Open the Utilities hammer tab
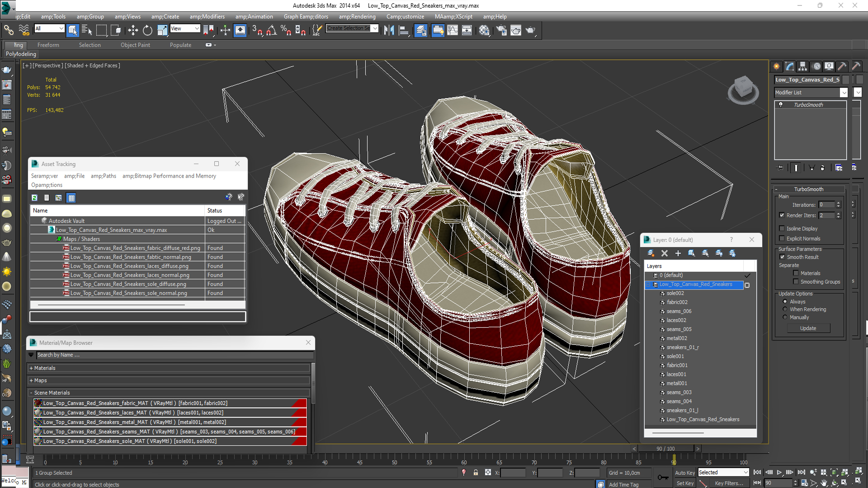 click(x=842, y=66)
